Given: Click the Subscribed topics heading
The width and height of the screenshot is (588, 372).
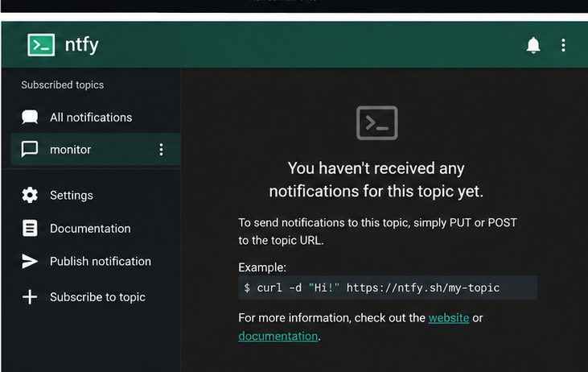Looking at the screenshot, I should click(x=63, y=85).
